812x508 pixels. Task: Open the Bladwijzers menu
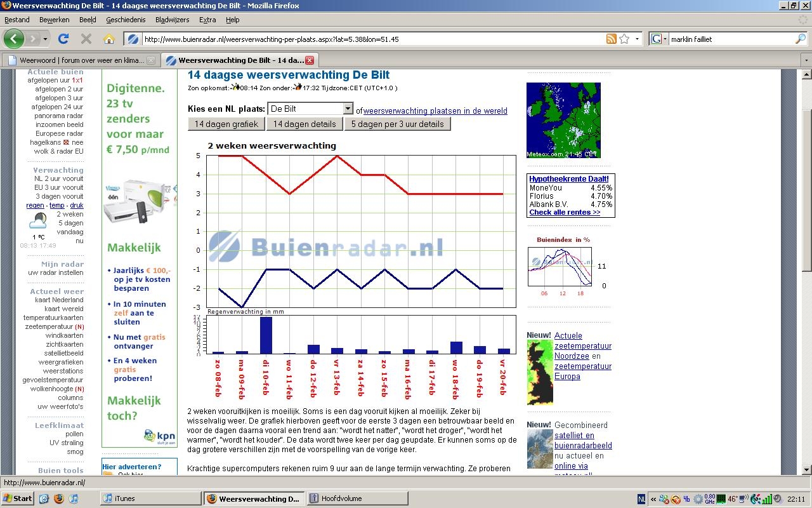(172, 20)
